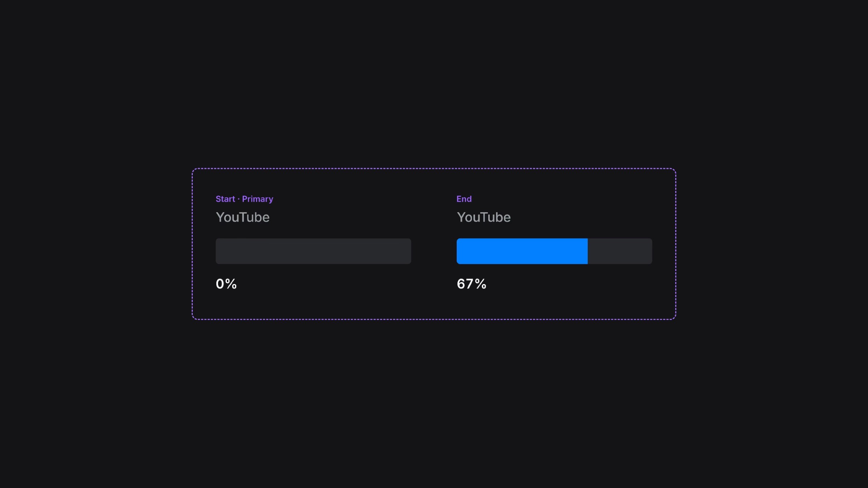
Task: Click the percent sign in 67%
Action: 481,284
